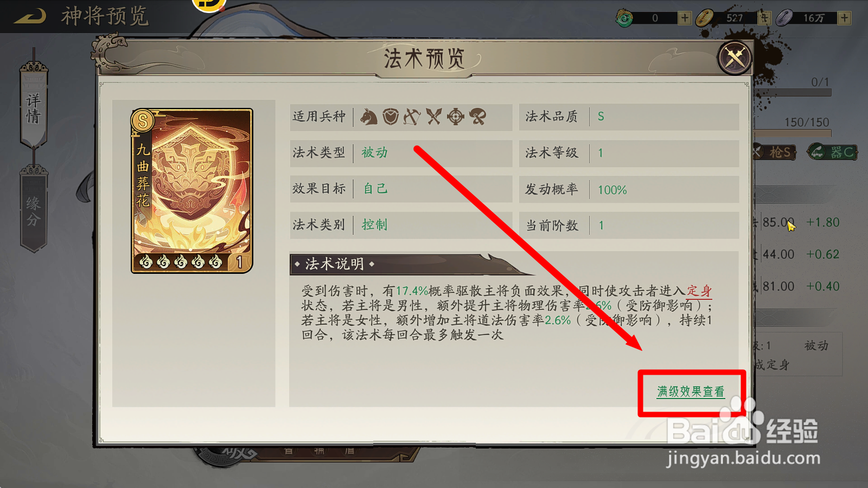This screenshot has width=868, height=488.
Task: Click the fan strategist troop icon
Action: click(x=477, y=117)
